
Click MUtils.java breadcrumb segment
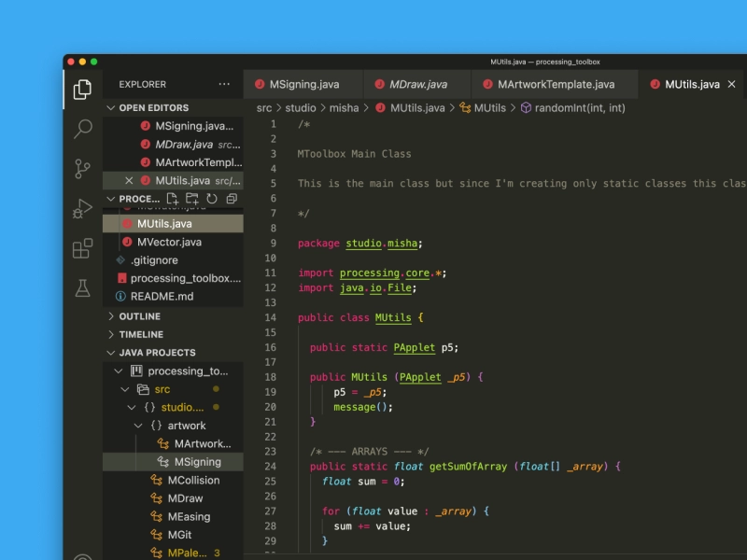coord(410,108)
